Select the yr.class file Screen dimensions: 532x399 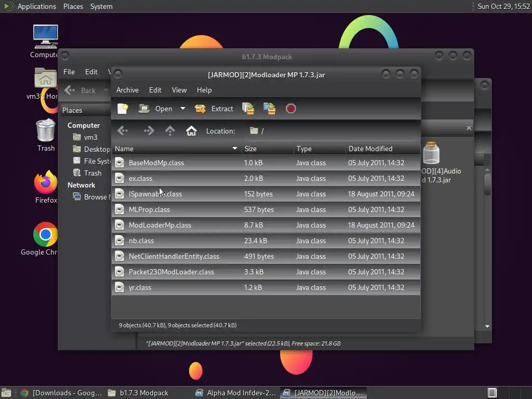[266, 288]
